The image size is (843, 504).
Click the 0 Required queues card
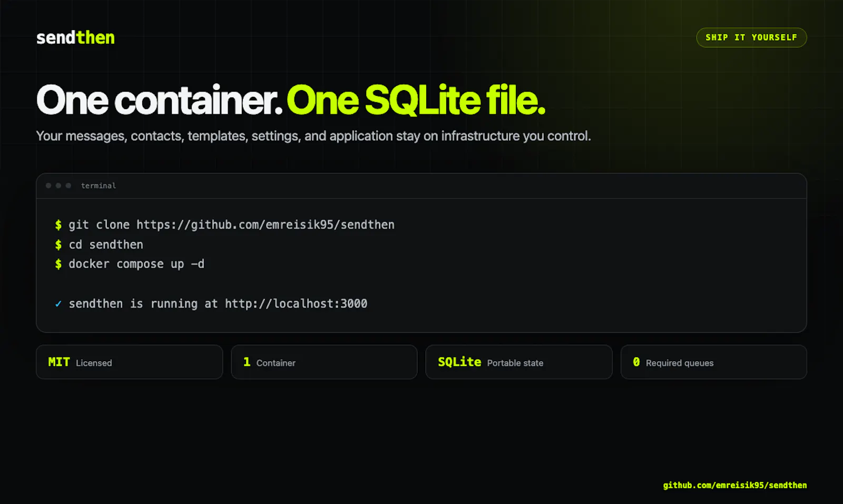pos(714,362)
